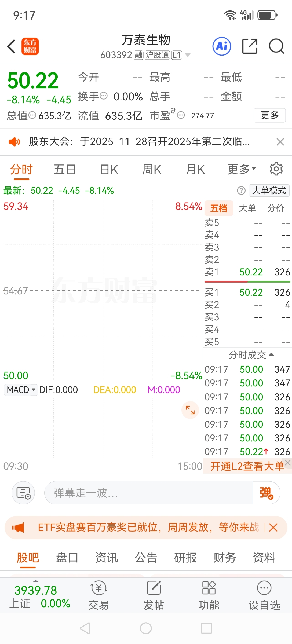292x644 pixels.
Task: Open the bullet comment settings icon
Action: pyautogui.click(x=23, y=493)
